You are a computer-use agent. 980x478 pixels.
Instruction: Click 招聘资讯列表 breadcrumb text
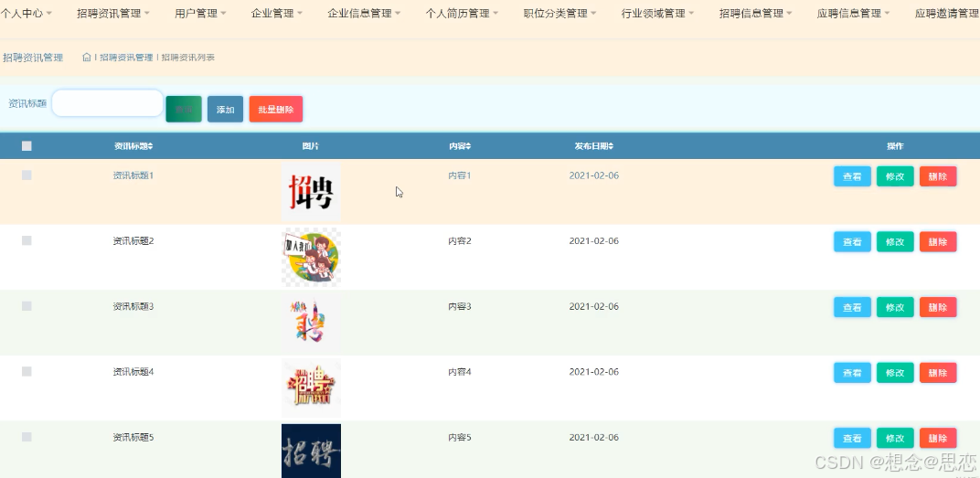point(188,58)
